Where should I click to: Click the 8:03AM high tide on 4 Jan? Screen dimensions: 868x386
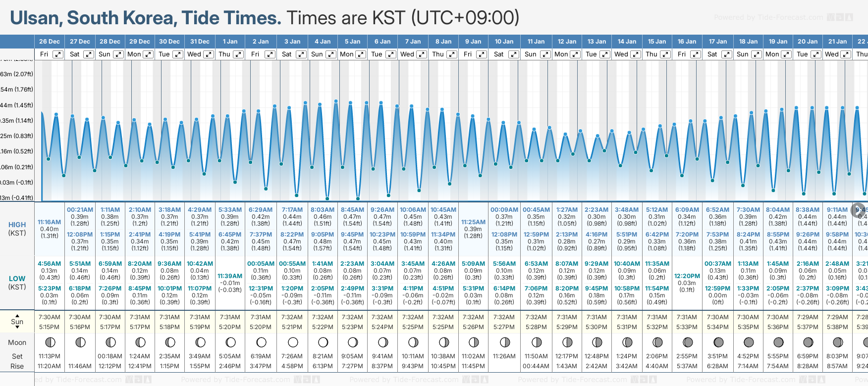[x=323, y=210]
